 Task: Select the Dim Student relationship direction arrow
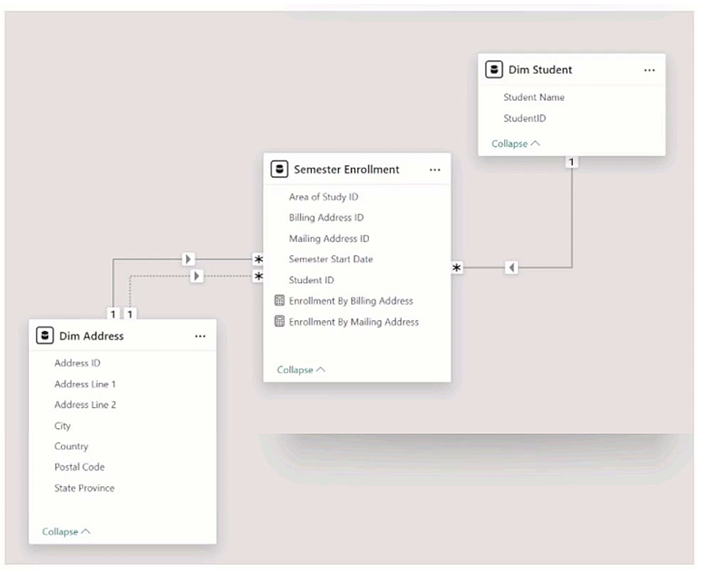(511, 268)
